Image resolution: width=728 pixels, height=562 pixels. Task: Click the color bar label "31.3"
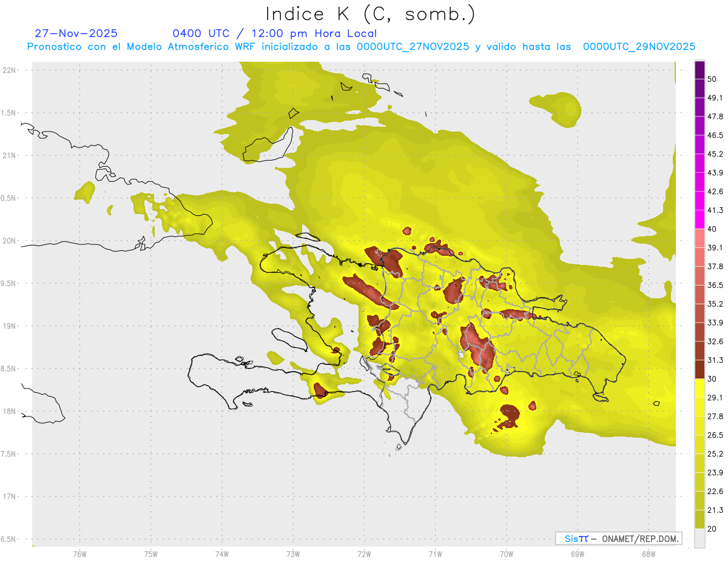pos(715,360)
